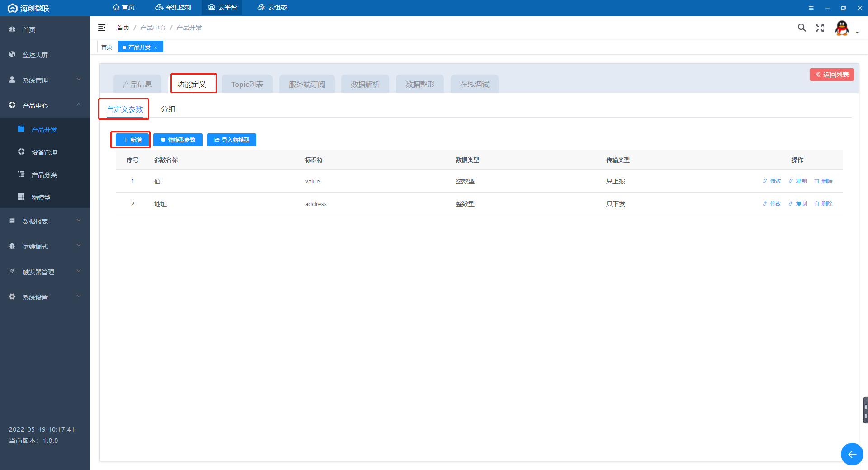Click the tree list icon beside 产品分类

(x=21, y=174)
